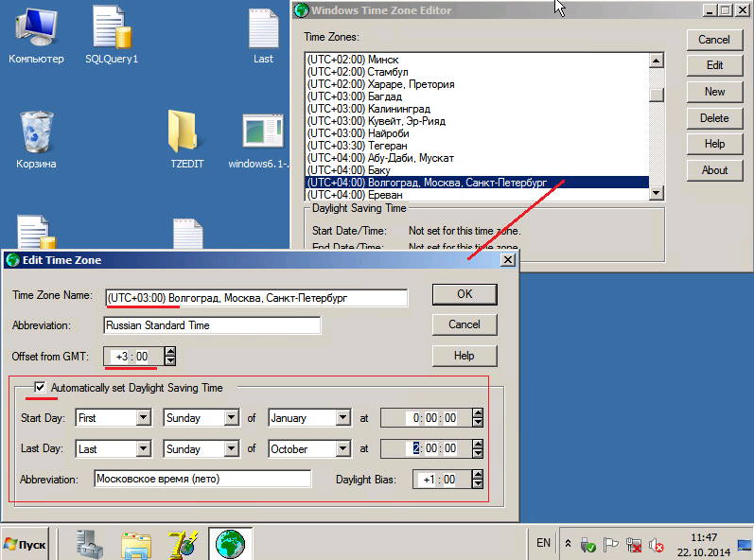Click the Start Day 0:00:00 time field

(x=427, y=418)
